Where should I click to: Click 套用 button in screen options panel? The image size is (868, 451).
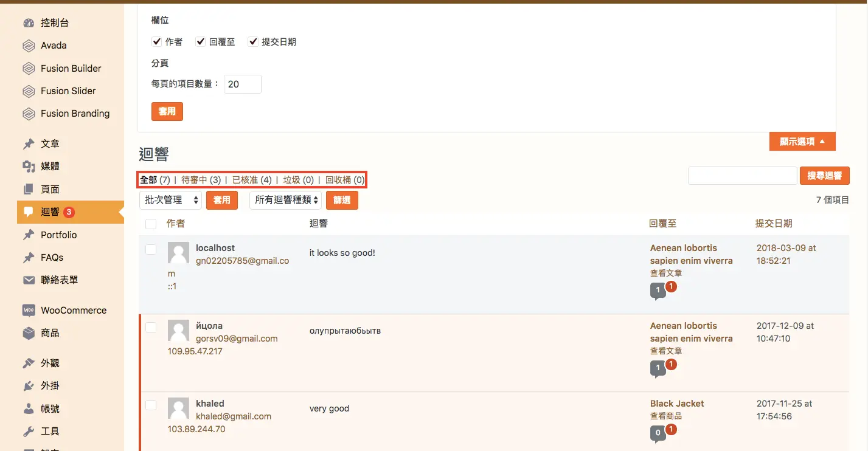pos(167,112)
